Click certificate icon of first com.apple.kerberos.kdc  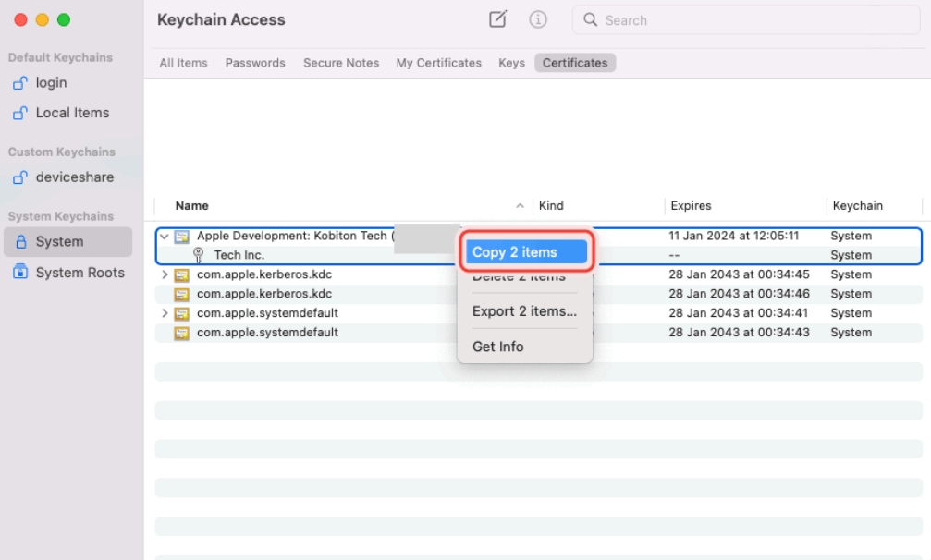coord(182,274)
